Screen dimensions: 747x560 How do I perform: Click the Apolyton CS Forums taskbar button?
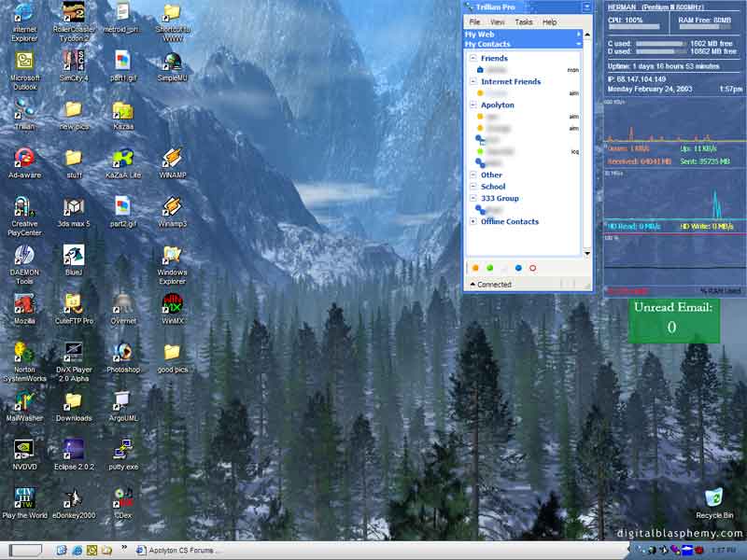pyautogui.click(x=179, y=551)
